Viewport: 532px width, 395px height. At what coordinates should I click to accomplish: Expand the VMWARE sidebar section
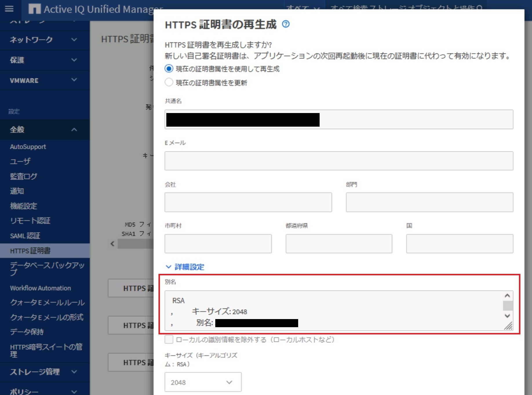45,80
